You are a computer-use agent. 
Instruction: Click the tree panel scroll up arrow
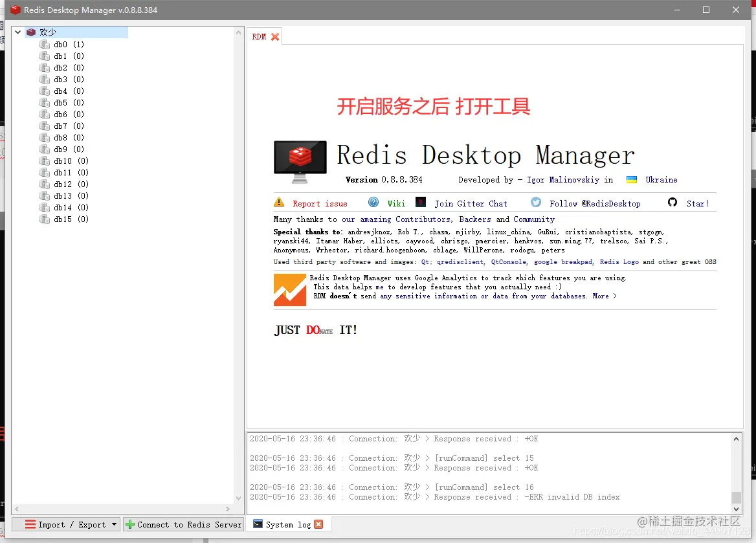pos(238,32)
